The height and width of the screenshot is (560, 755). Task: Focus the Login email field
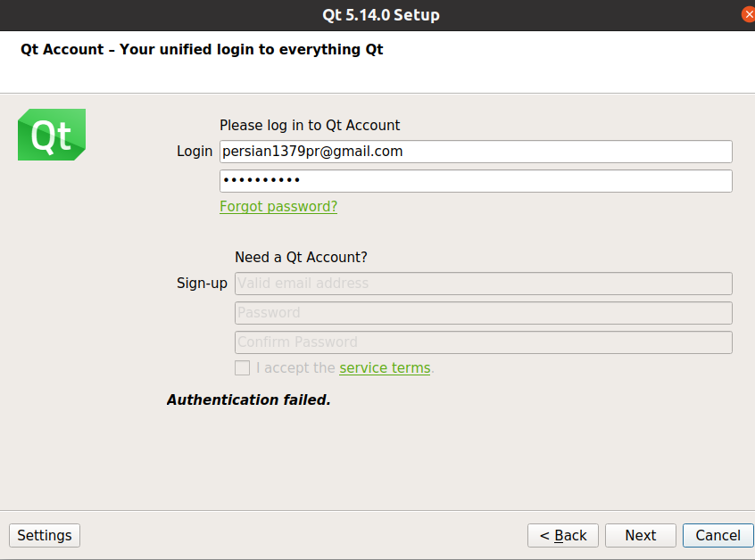coord(476,152)
